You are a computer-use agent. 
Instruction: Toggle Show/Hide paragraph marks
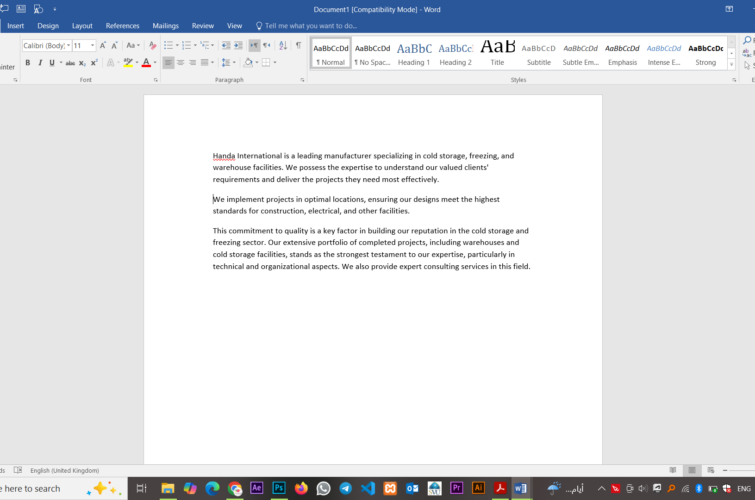click(298, 45)
